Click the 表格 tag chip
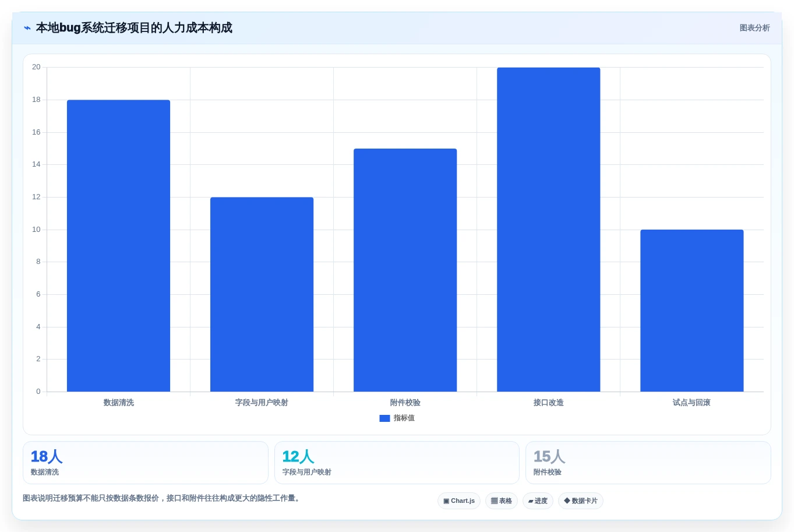794x532 pixels. 502,501
